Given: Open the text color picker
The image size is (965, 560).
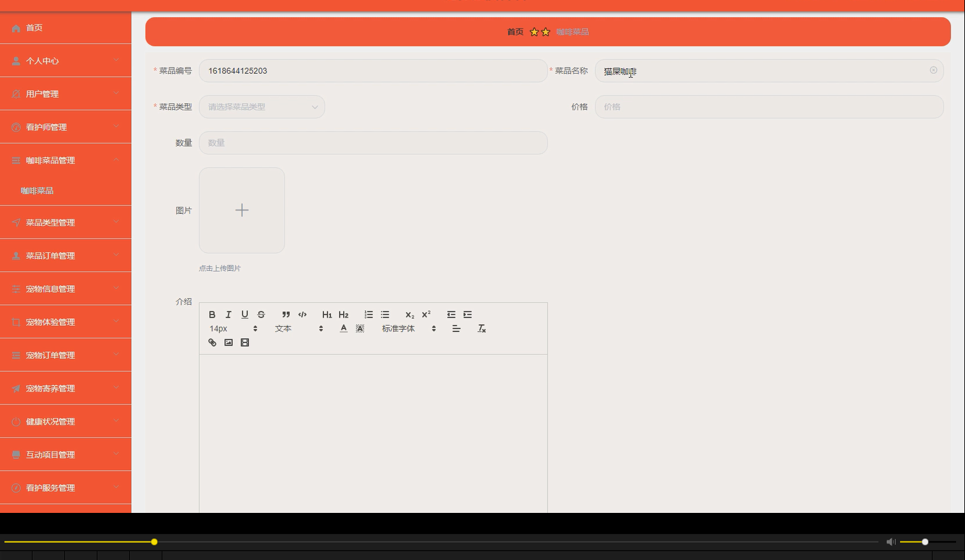Looking at the screenshot, I should (x=344, y=328).
